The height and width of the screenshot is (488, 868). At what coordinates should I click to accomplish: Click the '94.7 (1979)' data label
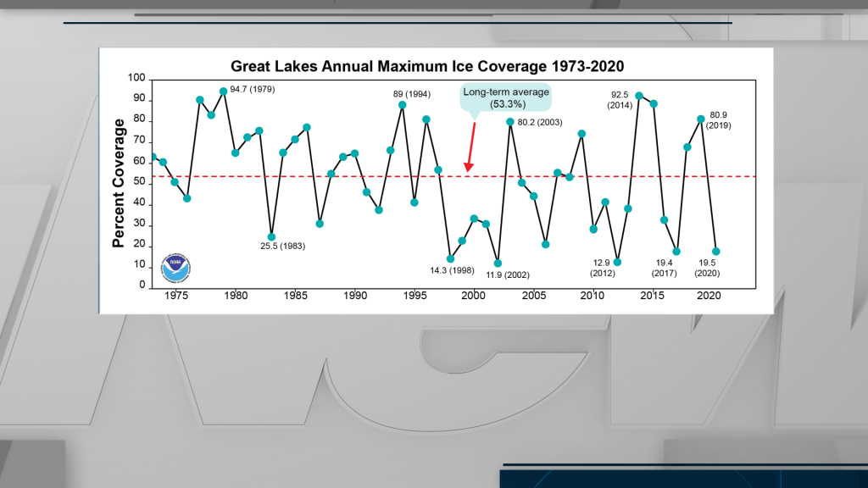pyautogui.click(x=253, y=88)
